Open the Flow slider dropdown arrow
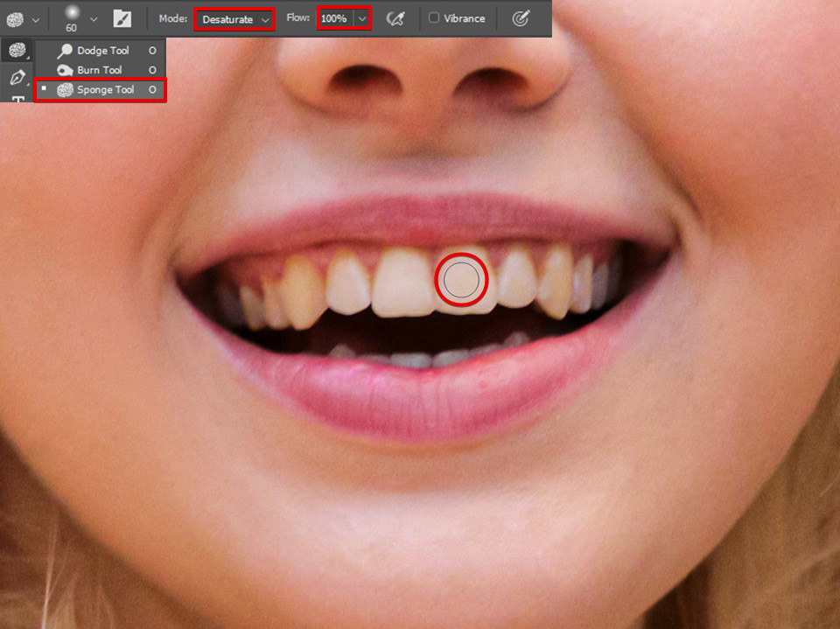Viewport: 840px width, 629px height. 362,18
